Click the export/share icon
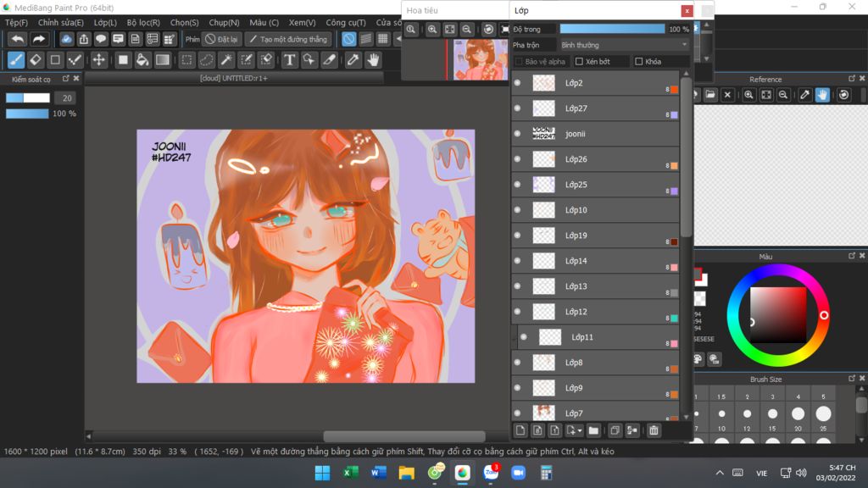The height and width of the screenshot is (488, 868). point(84,39)
